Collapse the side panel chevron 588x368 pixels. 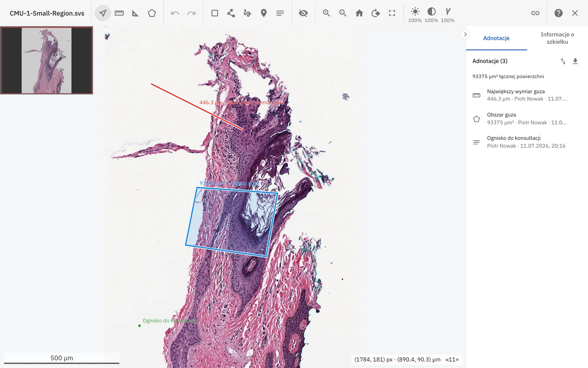click(x=465, y=34)
